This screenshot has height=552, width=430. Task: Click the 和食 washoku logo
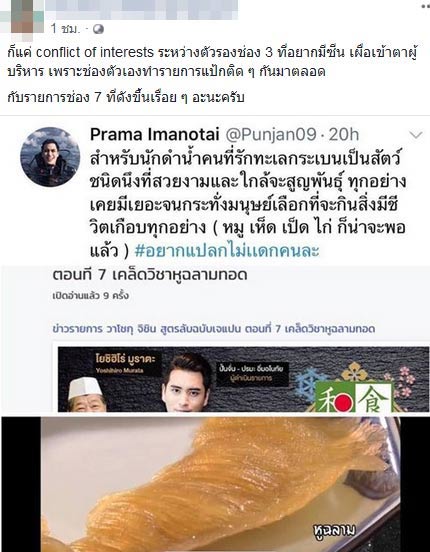coord(354,397)
